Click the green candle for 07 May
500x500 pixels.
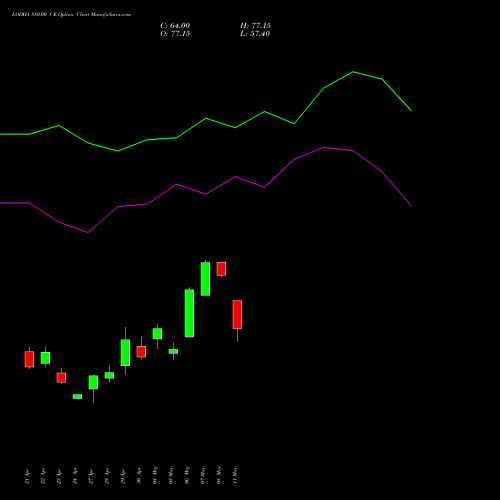tap(205, 279)
